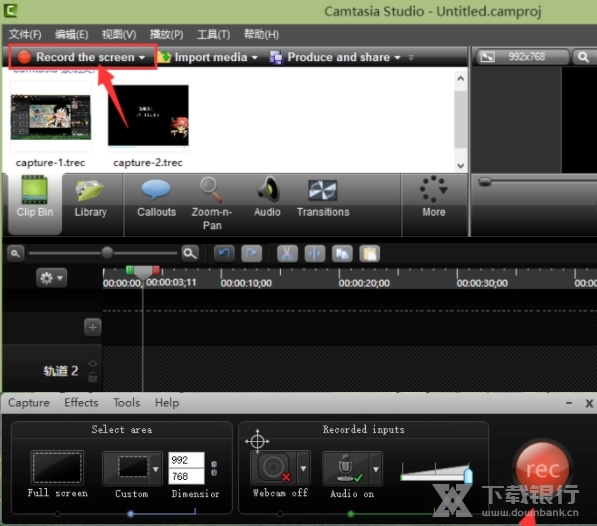The image size is (597, 526).
Task: Open the 播放(P) menu
Action: tap(166, 35)
